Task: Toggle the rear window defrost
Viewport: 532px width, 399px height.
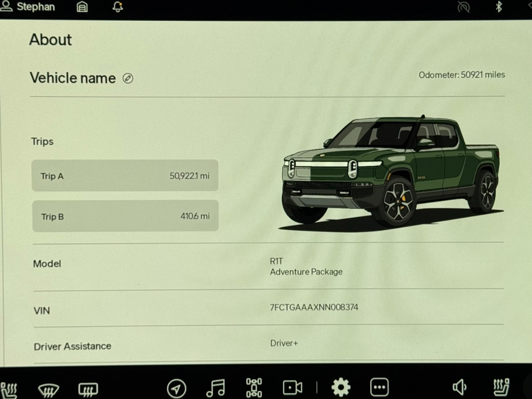Action: tap(88, 389)
